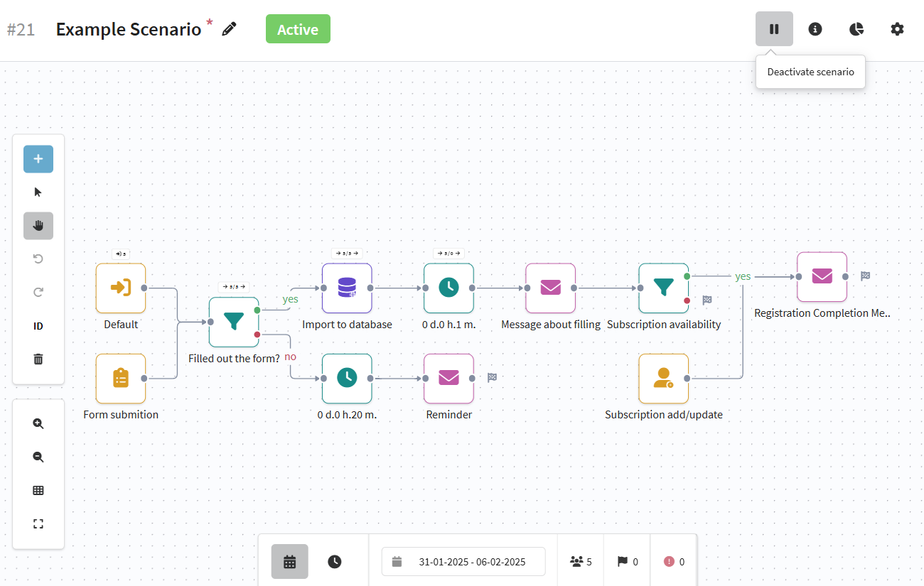This screenshot has width=924, height=586.
Task: Click the trash delete icon
Action: (x=38, y=359)
